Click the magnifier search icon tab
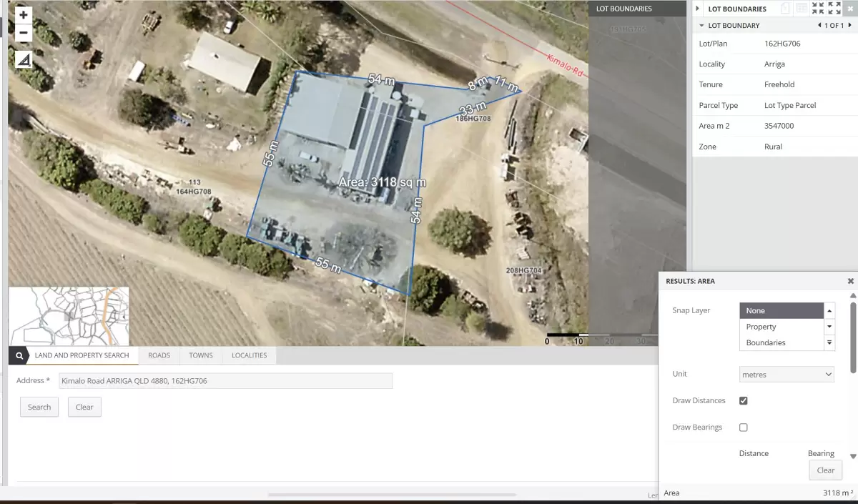This screenshot has width=858, height=504. point(21,355)
